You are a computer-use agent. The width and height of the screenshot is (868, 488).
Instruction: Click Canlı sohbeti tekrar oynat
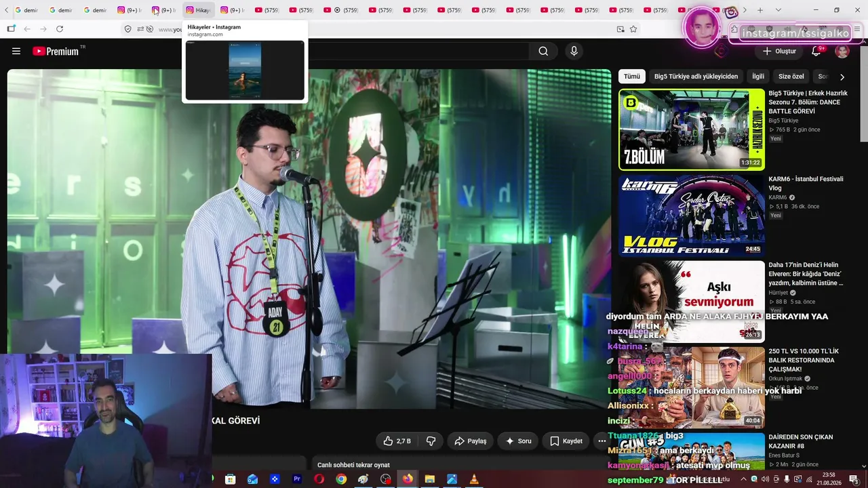[x=353, y=465]
